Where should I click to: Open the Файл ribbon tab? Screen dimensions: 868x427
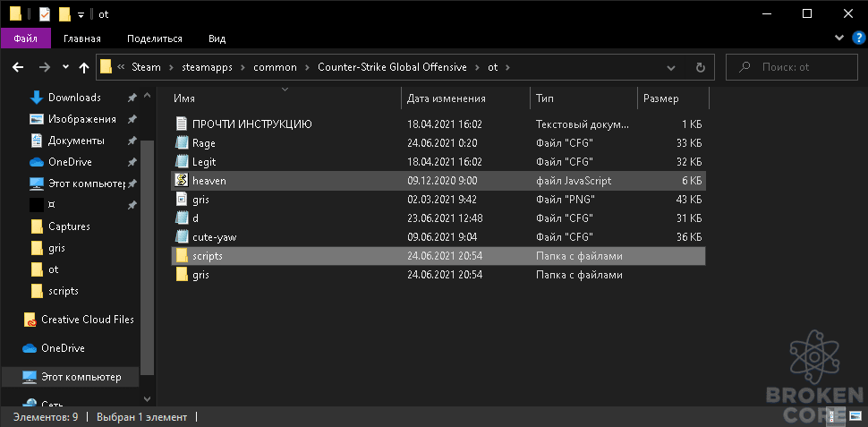click(25, 38)
